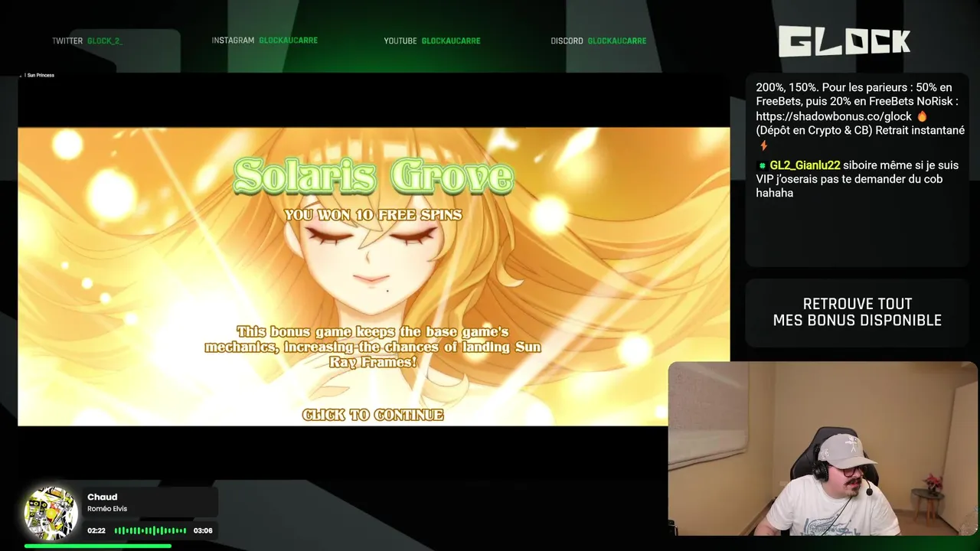Image resolution: width=980 pixels, height=551 pixels.
Task: Click the Solaris Grove title
Action: tap(373, 176)
